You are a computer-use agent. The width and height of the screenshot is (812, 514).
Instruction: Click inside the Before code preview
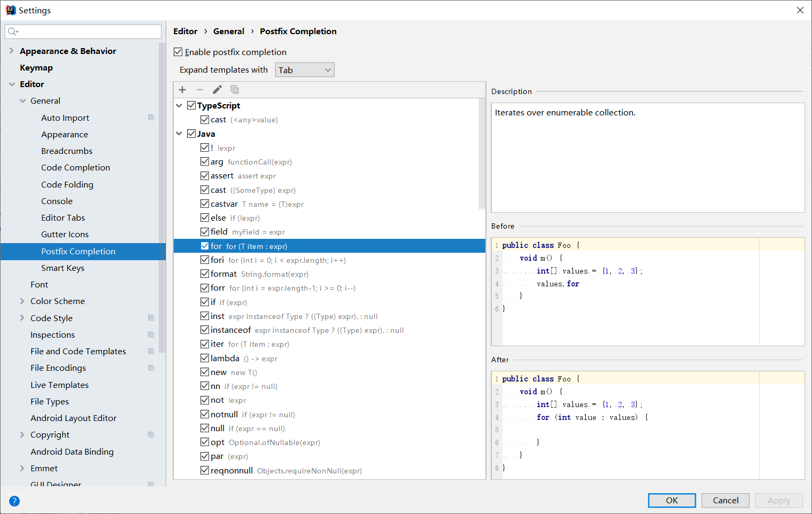click(x=648, y=292)
